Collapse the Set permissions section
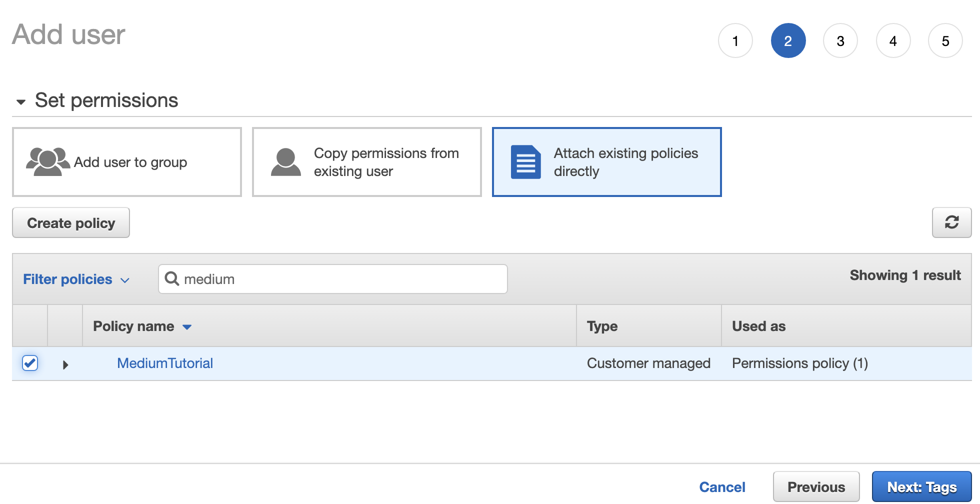The image size is (980, 504). pyautogui.click(x=21, y=102)
